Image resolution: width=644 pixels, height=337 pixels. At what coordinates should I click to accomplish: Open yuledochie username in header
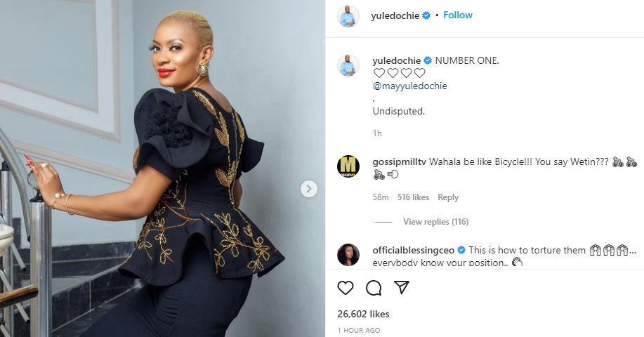[x=395, y=16]
